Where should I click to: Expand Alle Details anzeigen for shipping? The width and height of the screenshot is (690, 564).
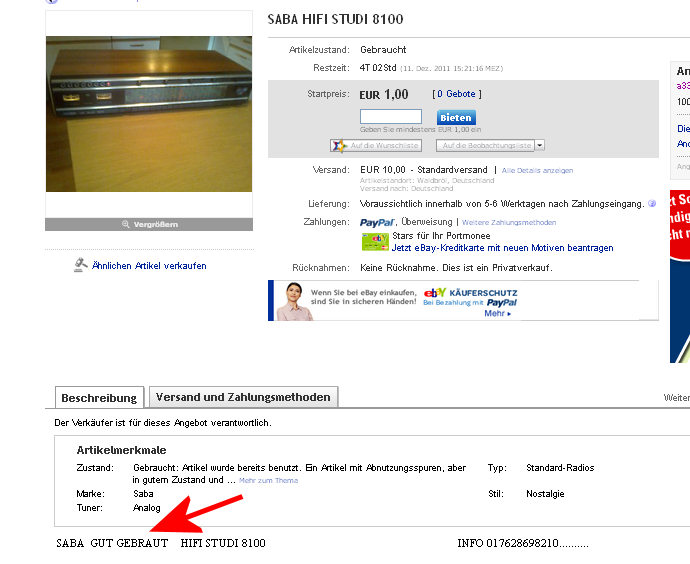[537, 170]
